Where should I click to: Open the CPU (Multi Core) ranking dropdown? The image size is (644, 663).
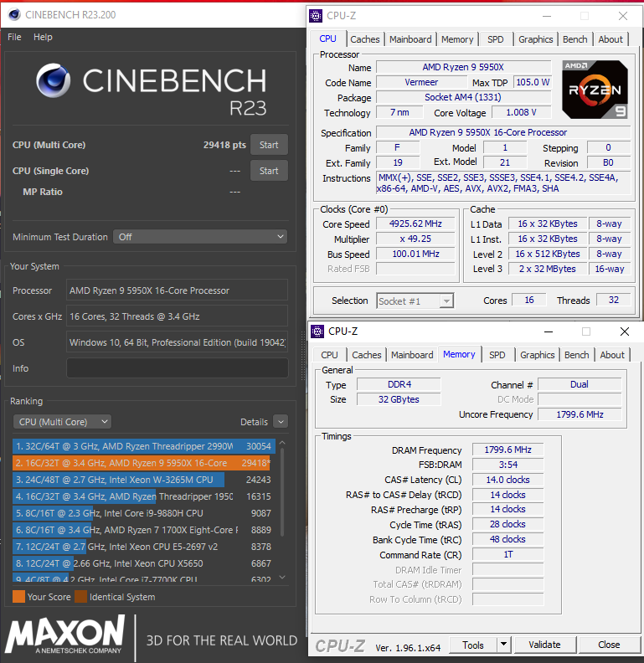pyautogui.click(x=63, y=422)
